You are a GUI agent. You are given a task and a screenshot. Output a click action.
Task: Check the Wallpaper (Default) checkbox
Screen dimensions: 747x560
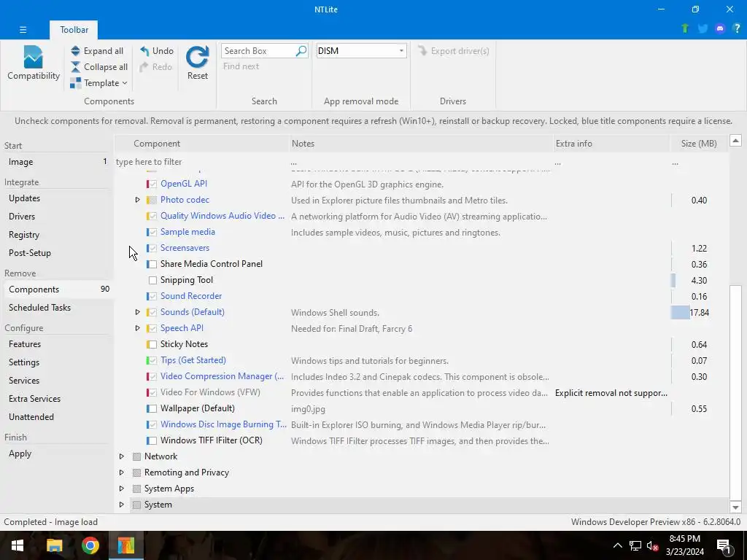(x=152, y=408)
